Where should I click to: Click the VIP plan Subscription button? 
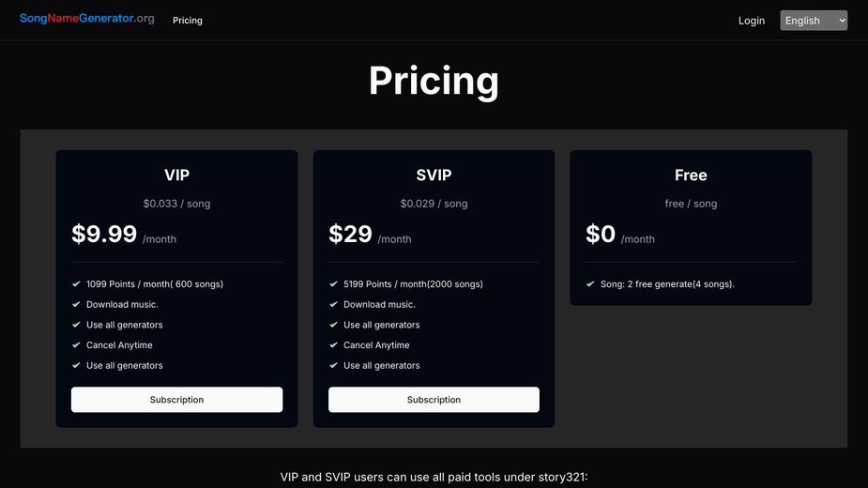[x=176, y=400]
